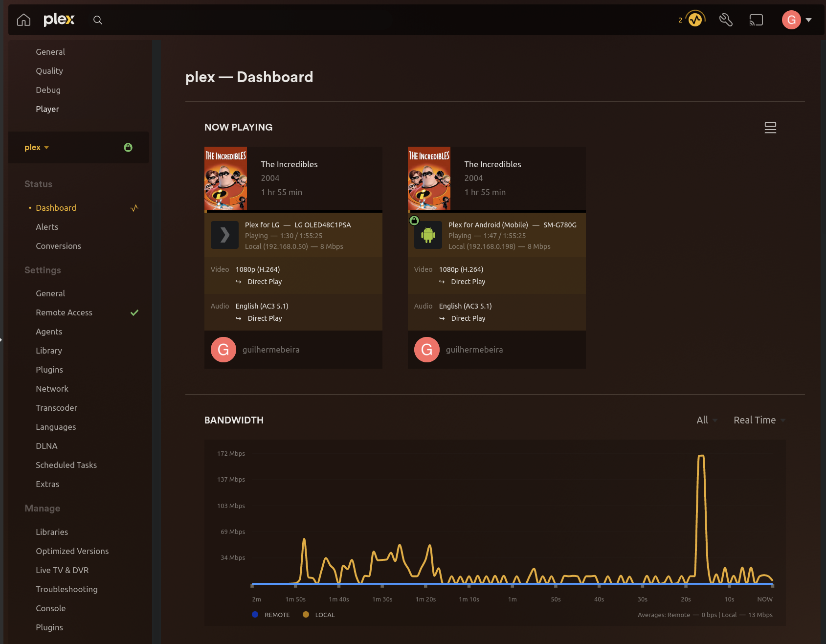Click LG session playback progress bar
This screenshot has width=826, height=644.
(293, 212)
